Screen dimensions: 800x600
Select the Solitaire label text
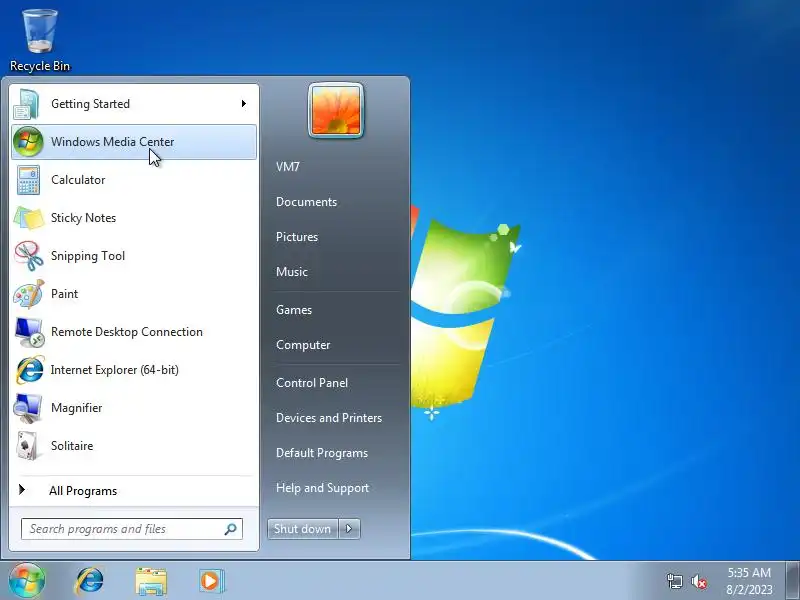pyautogui.click(x=72, y=446)
